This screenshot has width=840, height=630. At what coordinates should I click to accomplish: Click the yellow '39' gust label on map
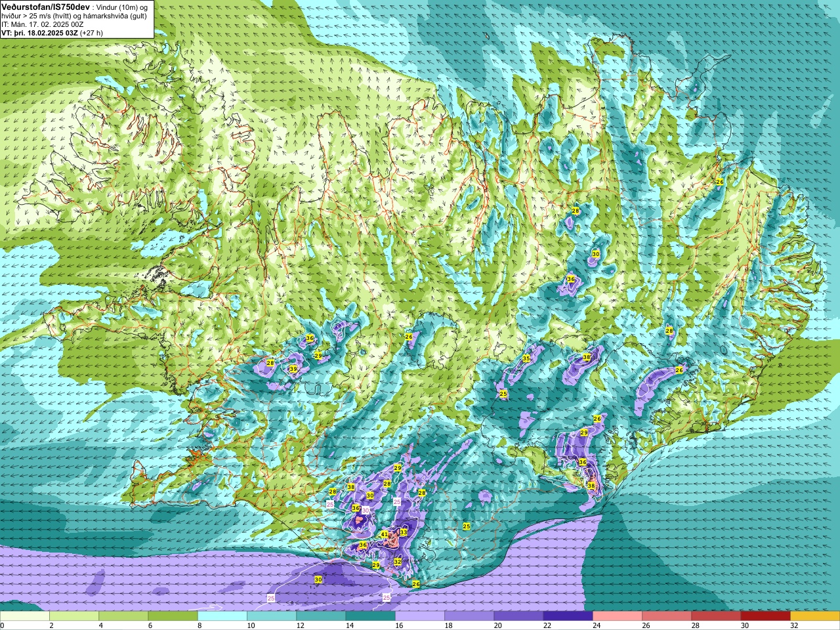293,369
